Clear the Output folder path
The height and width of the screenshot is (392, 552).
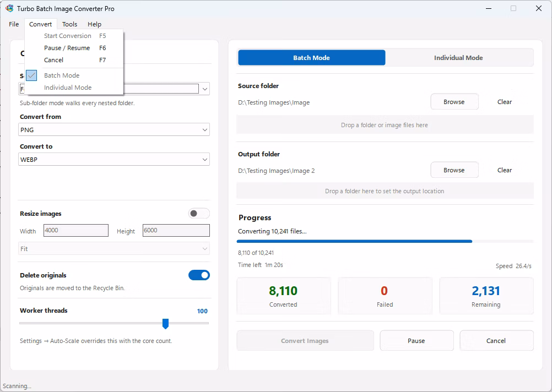pos(505,170)
